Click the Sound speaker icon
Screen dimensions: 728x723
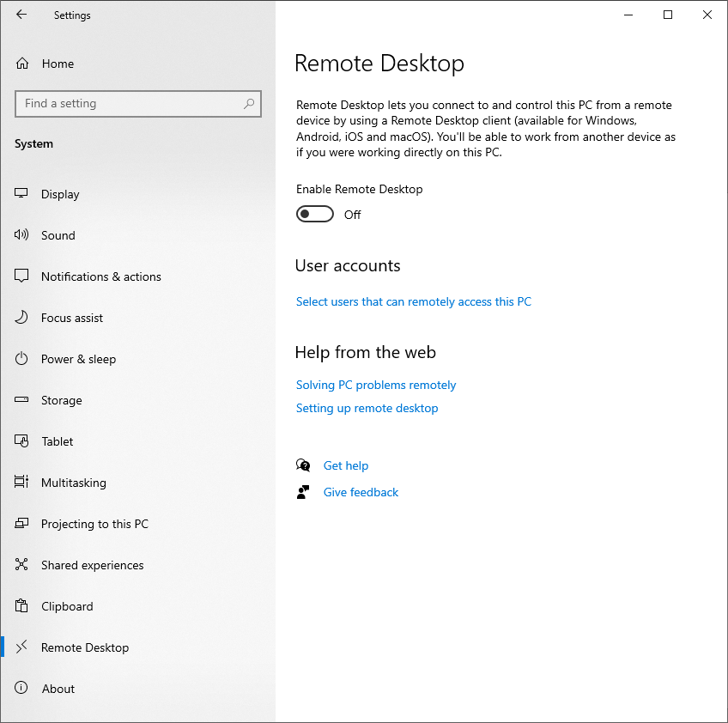pyautogui.click(x=22, y=235)
